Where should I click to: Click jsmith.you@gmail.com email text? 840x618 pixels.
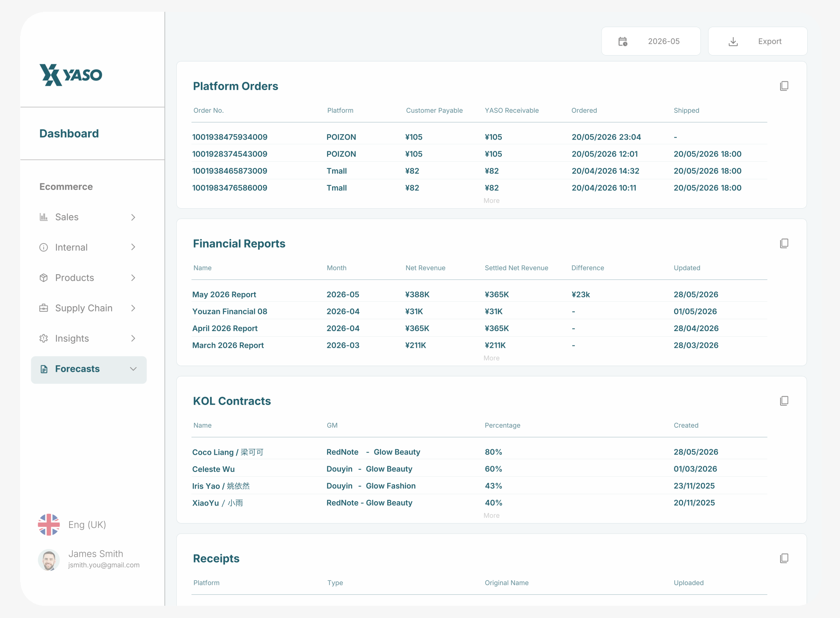pyautogui.click(x=104, y=565)
